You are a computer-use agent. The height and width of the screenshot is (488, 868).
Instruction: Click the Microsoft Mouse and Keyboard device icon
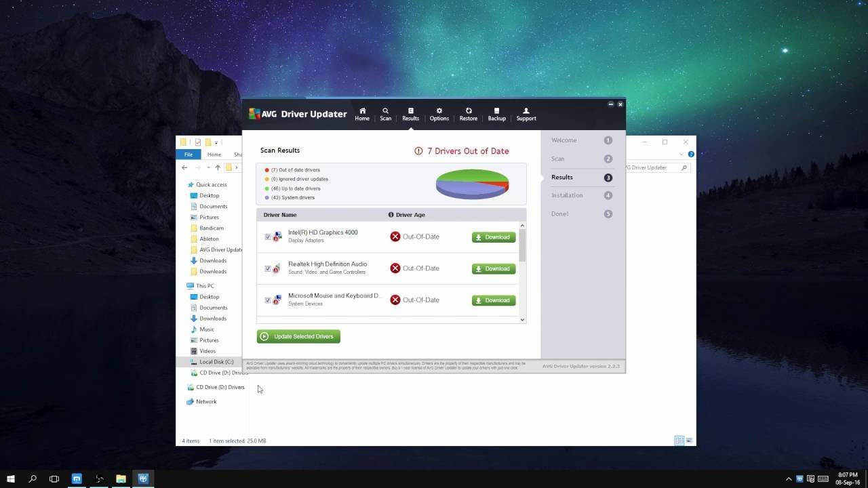point(277,300)
